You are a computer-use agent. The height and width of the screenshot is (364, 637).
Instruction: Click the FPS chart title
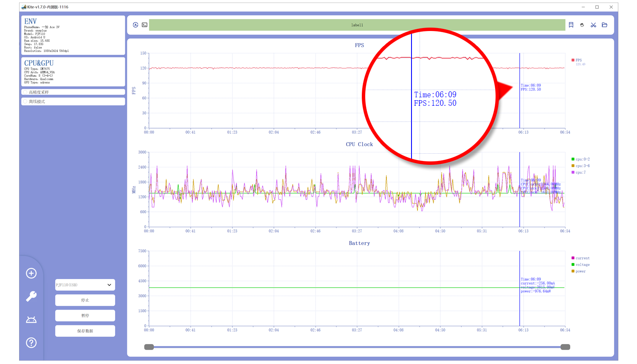(x=359, y=45)
